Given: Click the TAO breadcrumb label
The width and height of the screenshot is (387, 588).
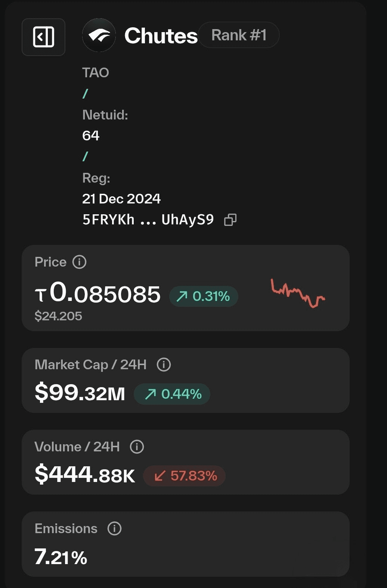Looking at the screenshot, I should point(96,72).
